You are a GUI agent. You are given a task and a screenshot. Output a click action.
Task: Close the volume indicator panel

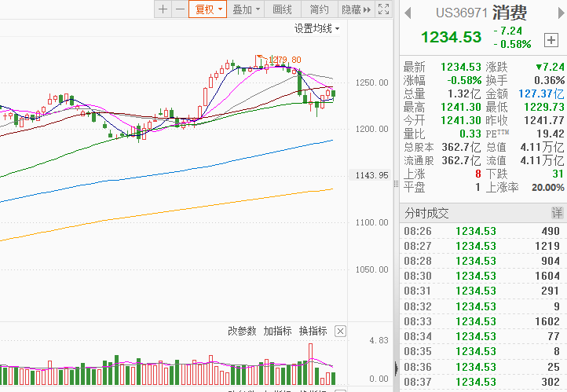pyautogui.click(x=340, y=332)
